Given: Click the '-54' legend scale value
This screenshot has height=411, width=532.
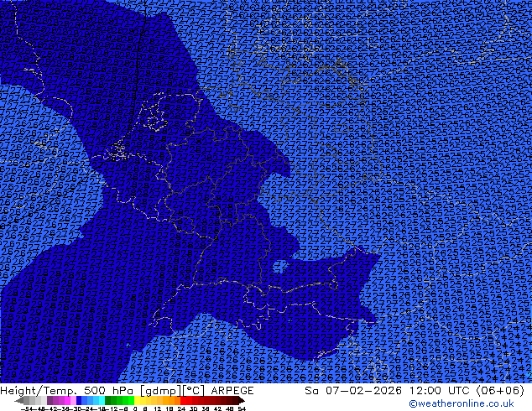Looking at the screenshot, I should tap(27, 408).
